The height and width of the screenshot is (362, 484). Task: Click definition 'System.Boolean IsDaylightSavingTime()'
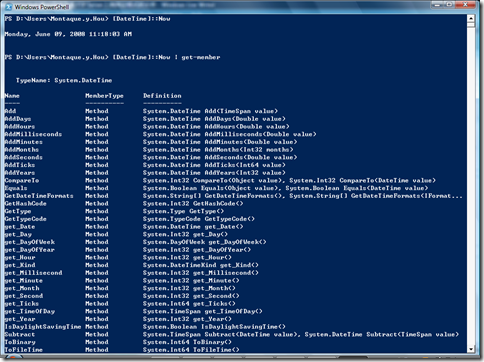[x=214, y=326]
